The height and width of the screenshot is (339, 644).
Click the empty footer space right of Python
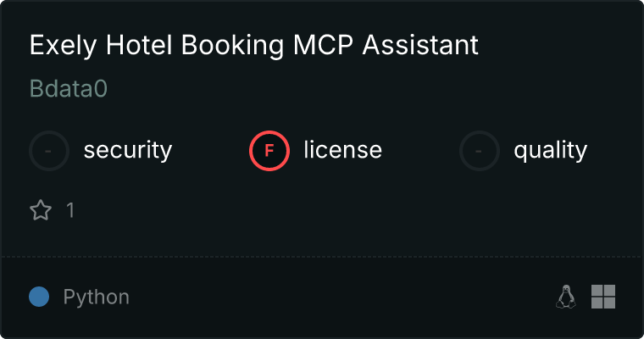339,297
